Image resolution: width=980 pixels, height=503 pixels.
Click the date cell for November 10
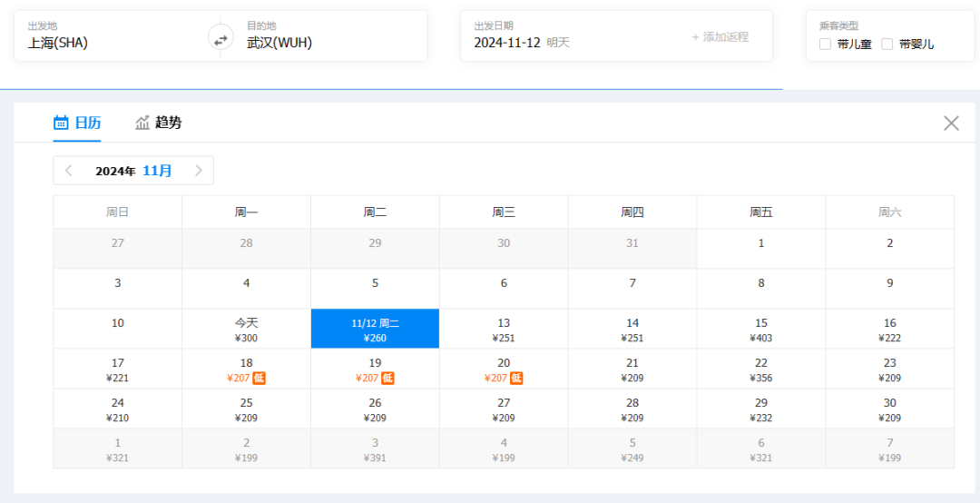click(117, 329)
